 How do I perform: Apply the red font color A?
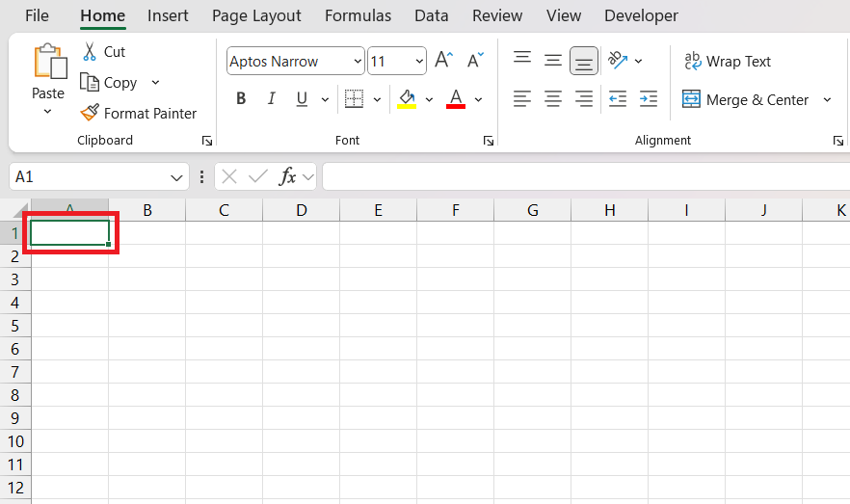455,98
